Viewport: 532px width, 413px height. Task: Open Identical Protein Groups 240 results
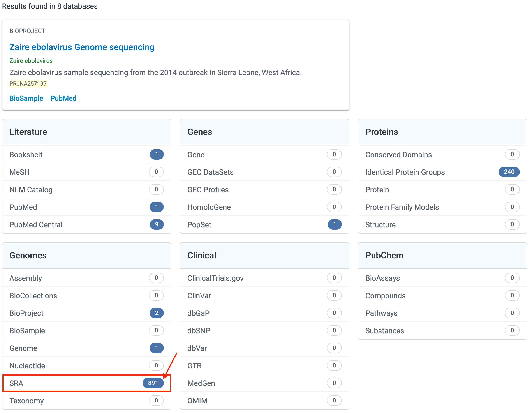(509, 172)
